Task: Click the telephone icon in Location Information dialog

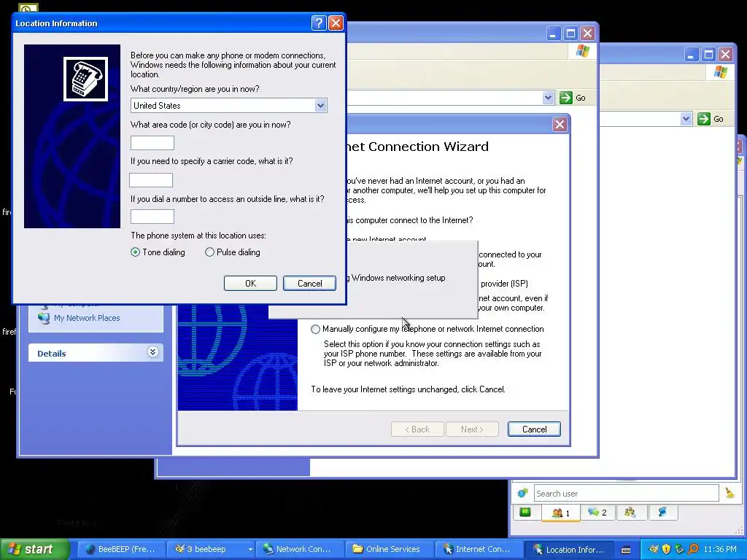Action: click(x=86, y=79)
